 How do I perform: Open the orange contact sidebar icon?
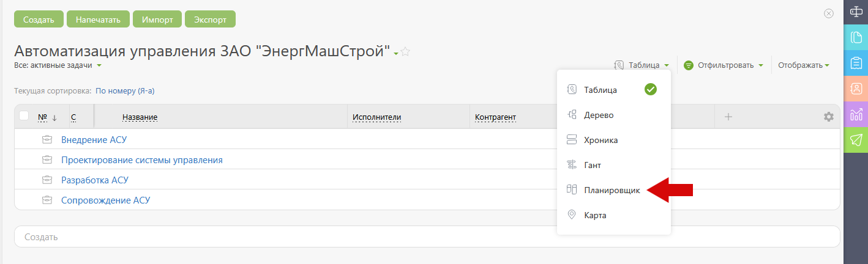pyautogui.click(x=856, y=89)
